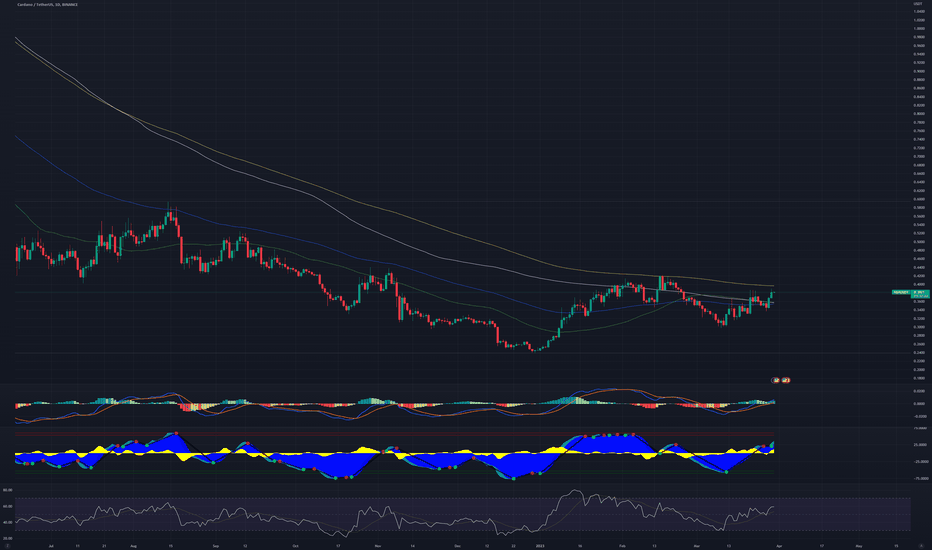Click the 'Dec' label on the time axis
The height and width of the screenshot is (550, 932).
coord(457,545)
